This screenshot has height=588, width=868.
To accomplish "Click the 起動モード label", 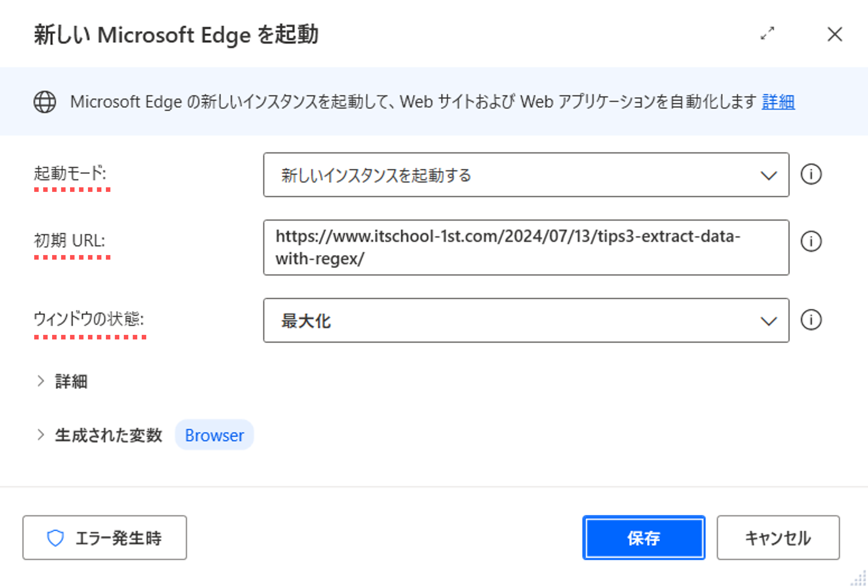I will [70, 173].
